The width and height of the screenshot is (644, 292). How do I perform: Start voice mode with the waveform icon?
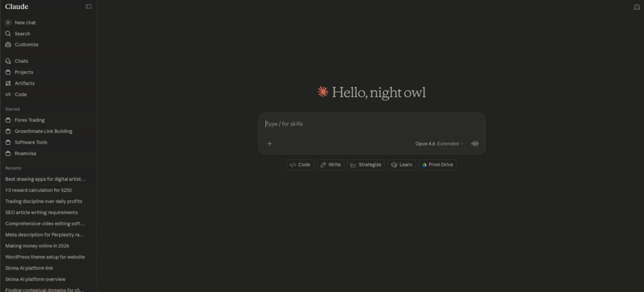[475, 143]
